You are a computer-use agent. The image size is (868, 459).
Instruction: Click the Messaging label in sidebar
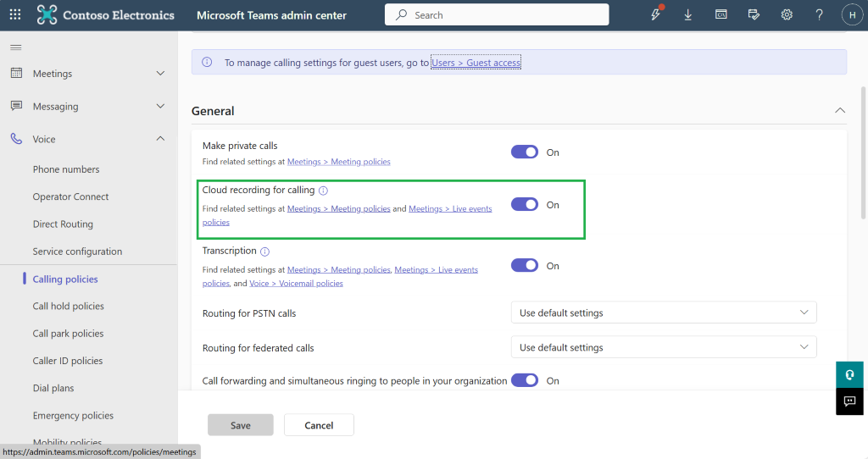tap(55, 106)
